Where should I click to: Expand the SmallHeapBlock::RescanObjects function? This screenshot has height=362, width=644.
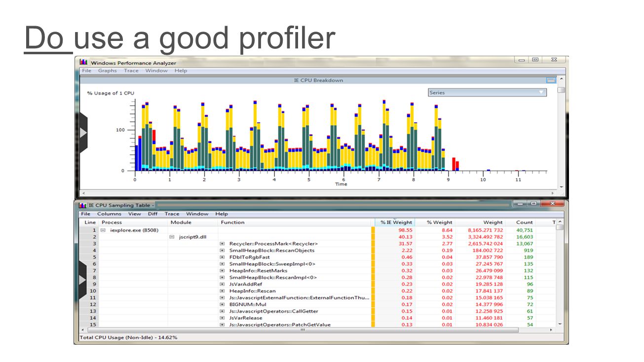tap(223, 251)
